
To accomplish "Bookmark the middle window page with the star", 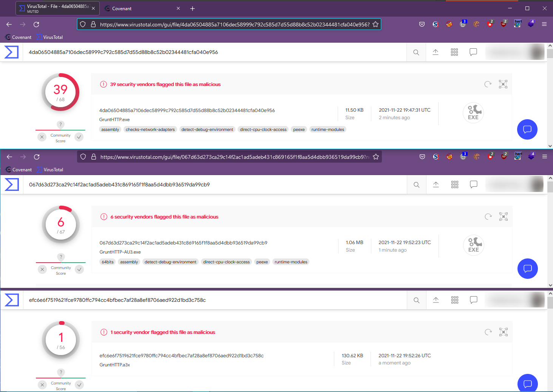I will coord(376,157).
